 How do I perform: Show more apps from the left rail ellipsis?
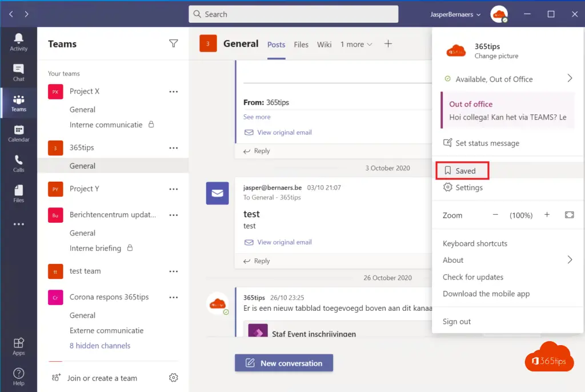pos(19,224)
